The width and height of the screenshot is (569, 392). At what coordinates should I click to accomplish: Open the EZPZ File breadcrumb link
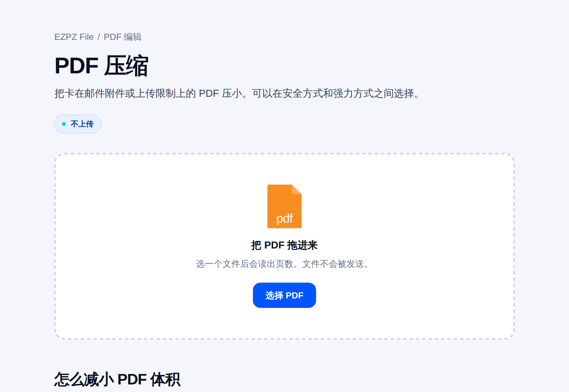(74, 37)
